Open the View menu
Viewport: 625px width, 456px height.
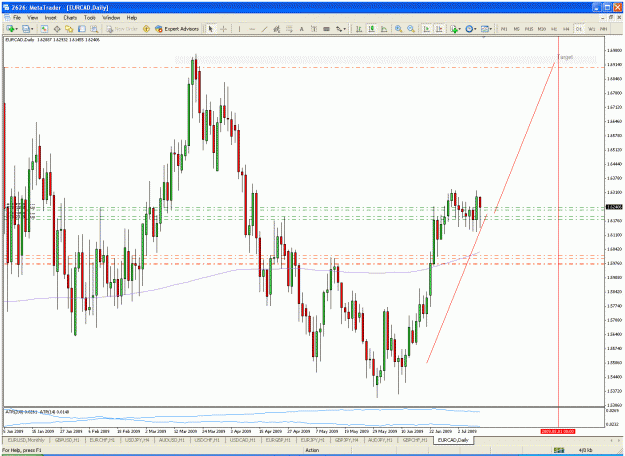click(x=32, y=18)
